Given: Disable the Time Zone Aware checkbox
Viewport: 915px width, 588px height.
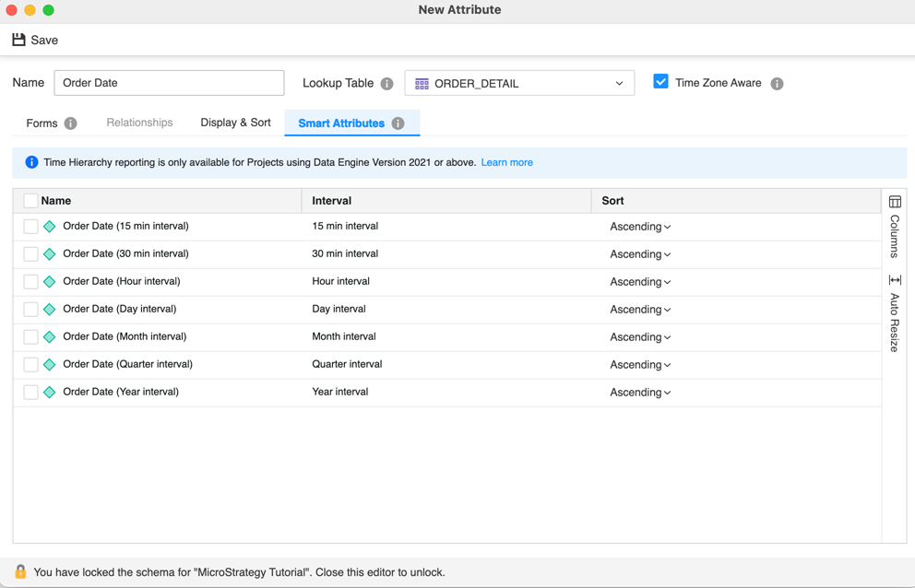Looking at the screenshot, I should (660, 82).
